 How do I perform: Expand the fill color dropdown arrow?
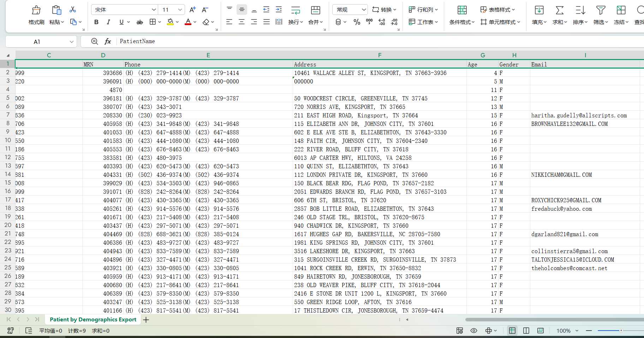[x=177, y=22]
